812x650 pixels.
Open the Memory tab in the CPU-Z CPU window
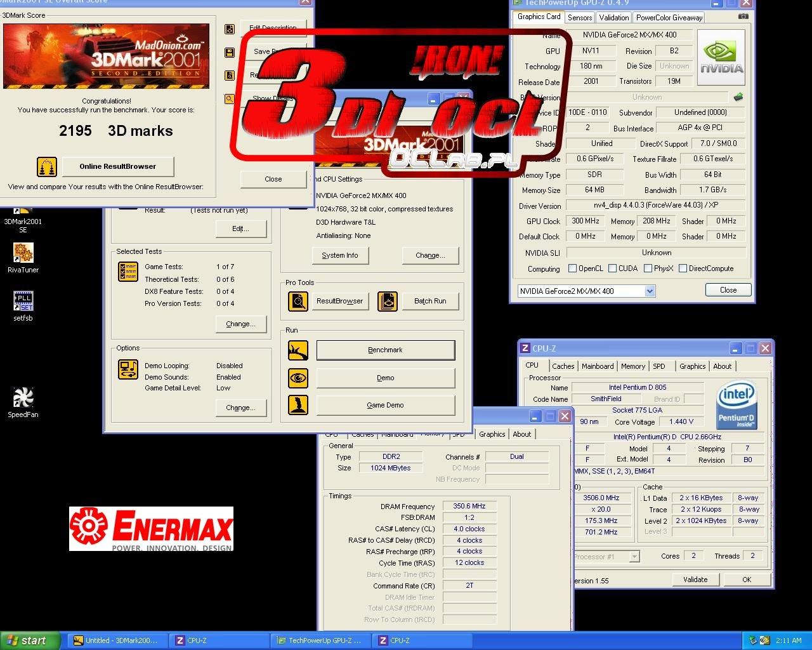(632, 366)
